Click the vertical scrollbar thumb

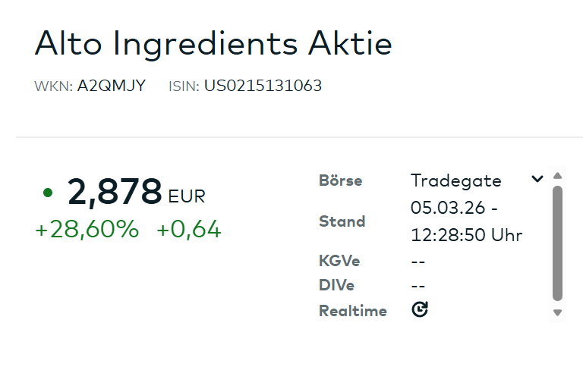558,243
